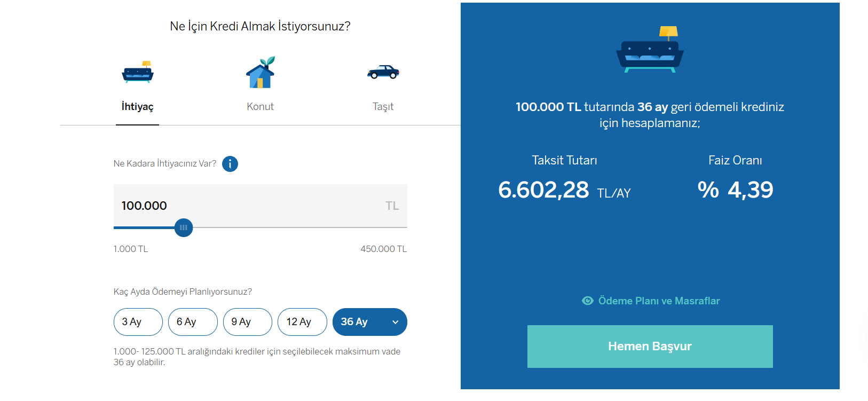Viewport: 868px width, 401px height.
Task: Choose the 9 Ay repayment period
Action: (x=247, y=322)
